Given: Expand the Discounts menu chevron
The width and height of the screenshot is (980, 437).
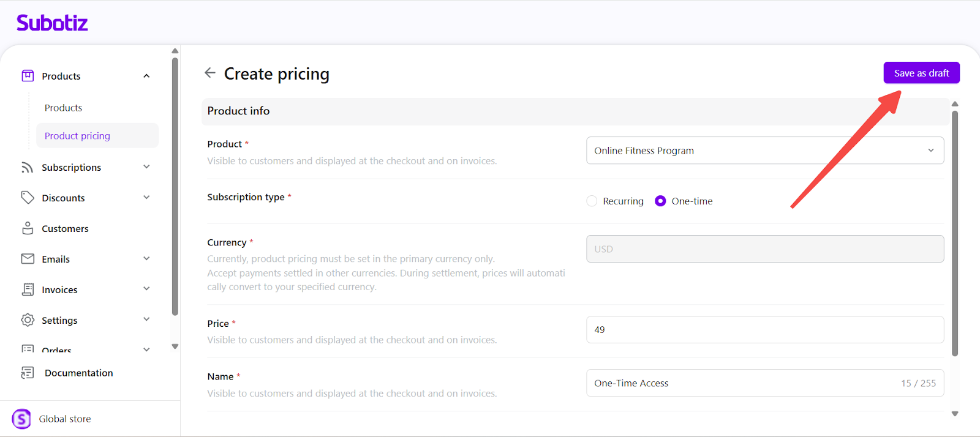Looking at the screenshot, I should pos(146,198).
